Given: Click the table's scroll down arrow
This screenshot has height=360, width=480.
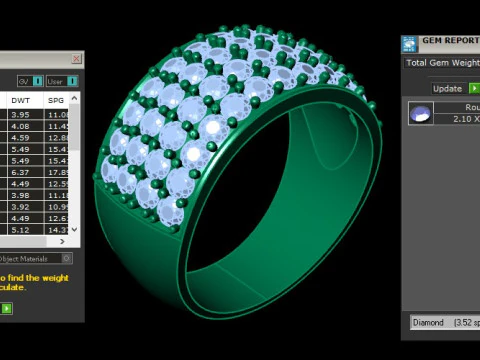Looking at the screenshot, I should pos(74,229).
